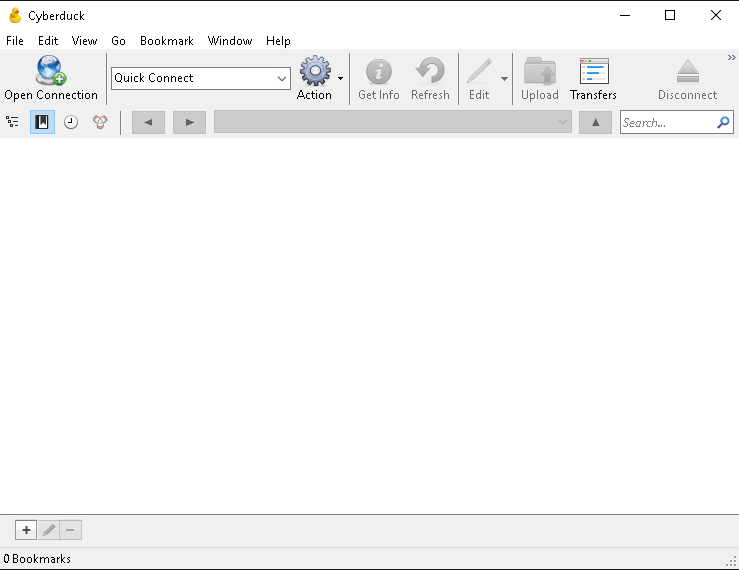Screen dimensions: 739x570
Task: Toggle the Bookmarks view button
Action: (x=42, y=122)
